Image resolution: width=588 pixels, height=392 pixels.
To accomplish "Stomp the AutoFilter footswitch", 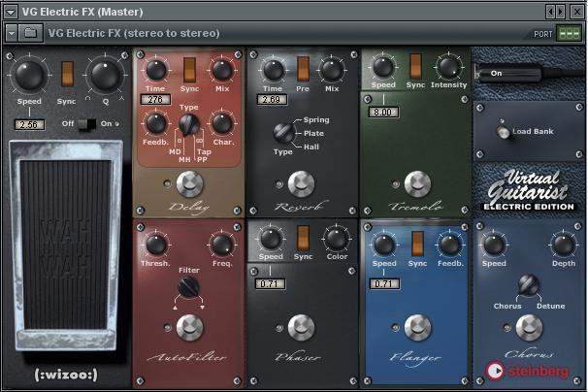I will pos(188,325).
